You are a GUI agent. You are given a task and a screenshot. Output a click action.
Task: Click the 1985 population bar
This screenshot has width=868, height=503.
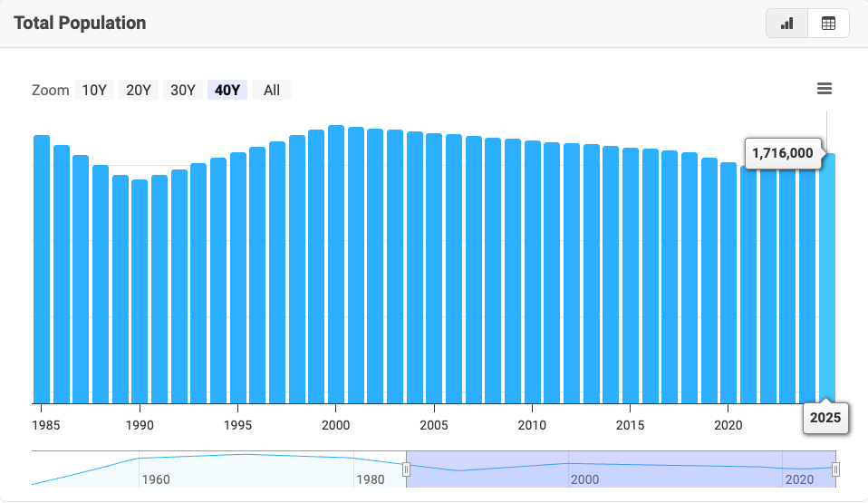point(42,272)
